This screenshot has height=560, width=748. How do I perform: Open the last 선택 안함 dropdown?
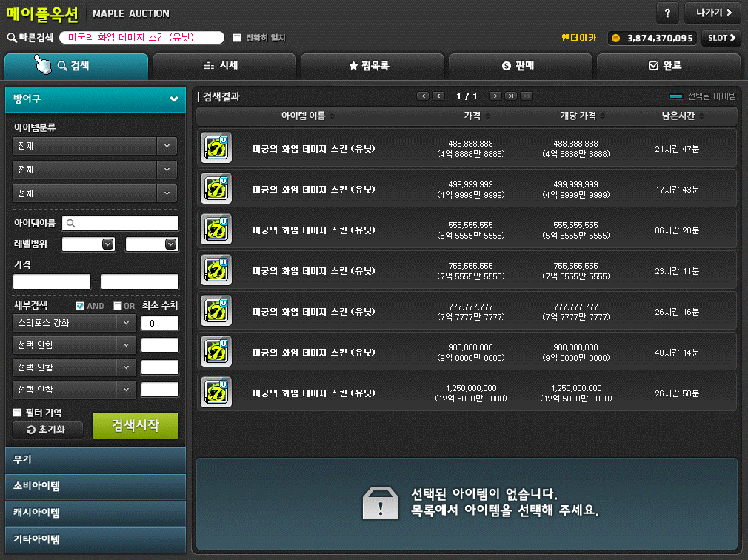[x=74, y=389]
